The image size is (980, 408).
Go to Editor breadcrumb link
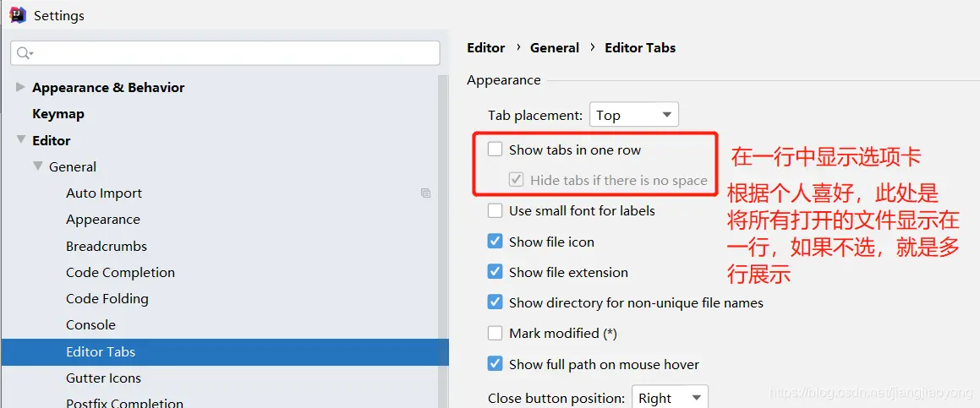click(x=486, y=48)
